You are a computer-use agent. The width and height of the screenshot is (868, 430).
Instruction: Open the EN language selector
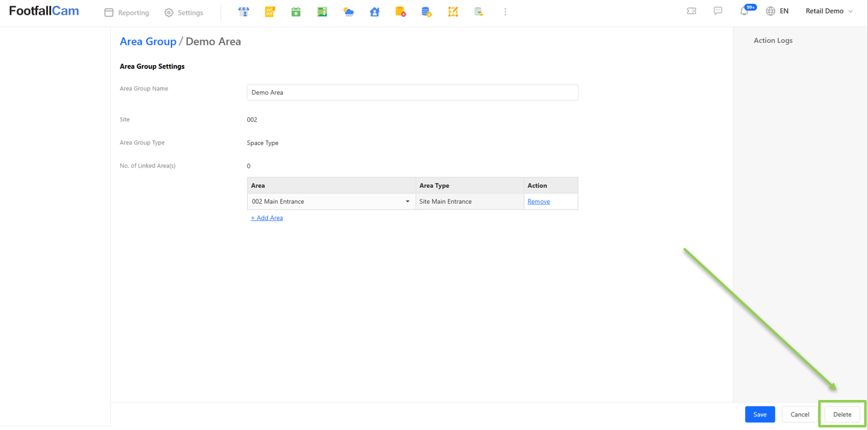(777, 12)
